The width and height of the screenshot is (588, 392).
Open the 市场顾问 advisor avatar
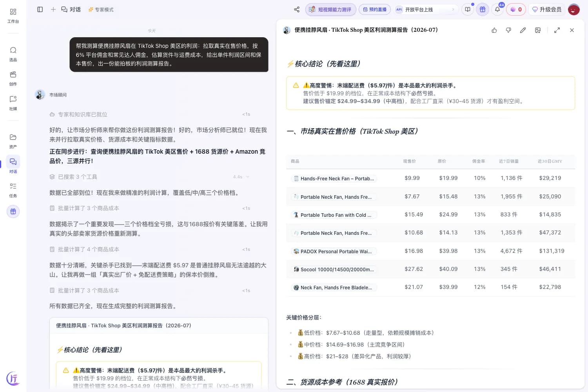40,95
